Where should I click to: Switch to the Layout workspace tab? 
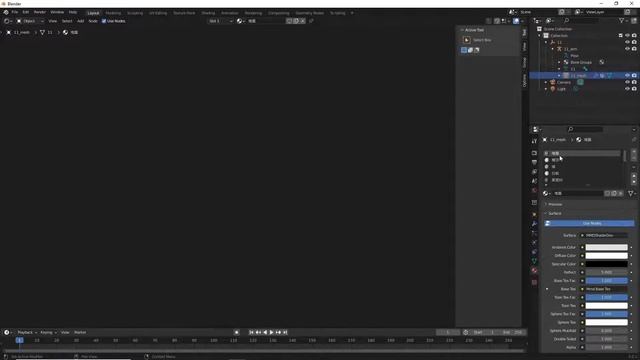click(93, 13)
